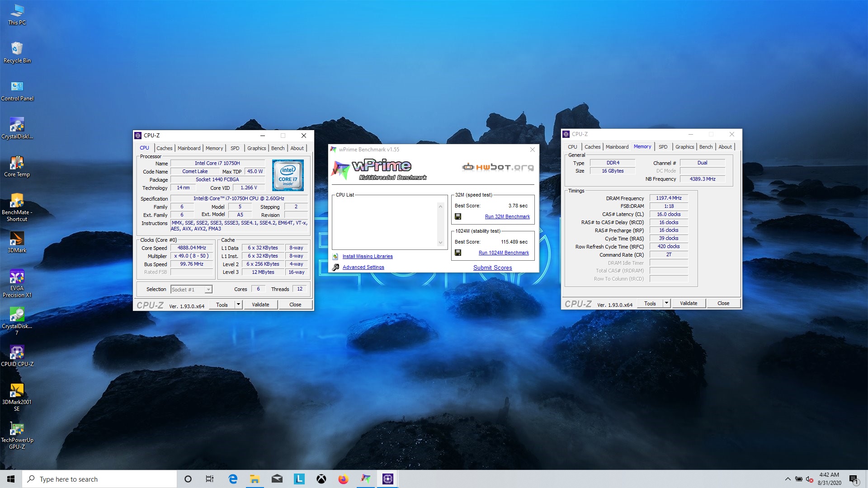Viewport: 868px width, 488px height.
Task: Launch 3DMark desktop icon
Action: [17, 242]
